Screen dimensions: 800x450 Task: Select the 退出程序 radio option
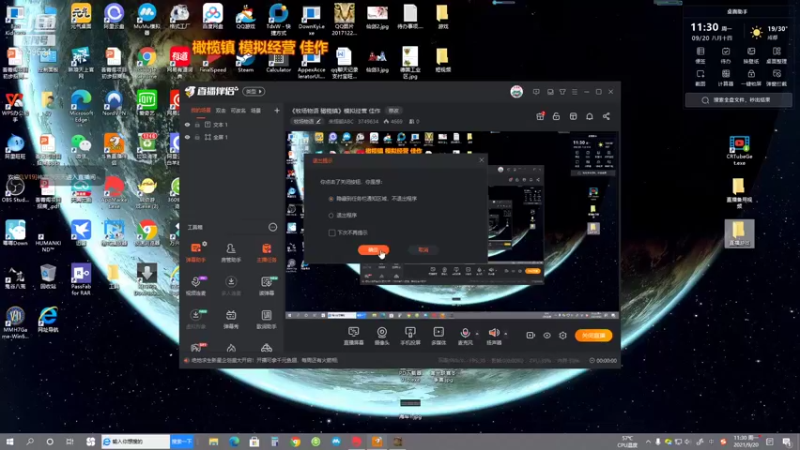tap(331, 215)
